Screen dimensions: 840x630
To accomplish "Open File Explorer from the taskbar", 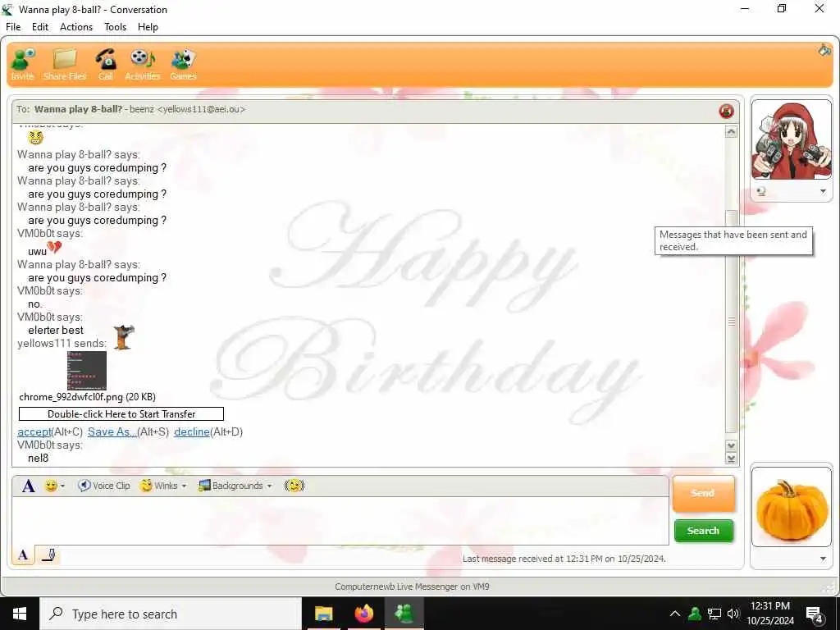I will [323, 614].
